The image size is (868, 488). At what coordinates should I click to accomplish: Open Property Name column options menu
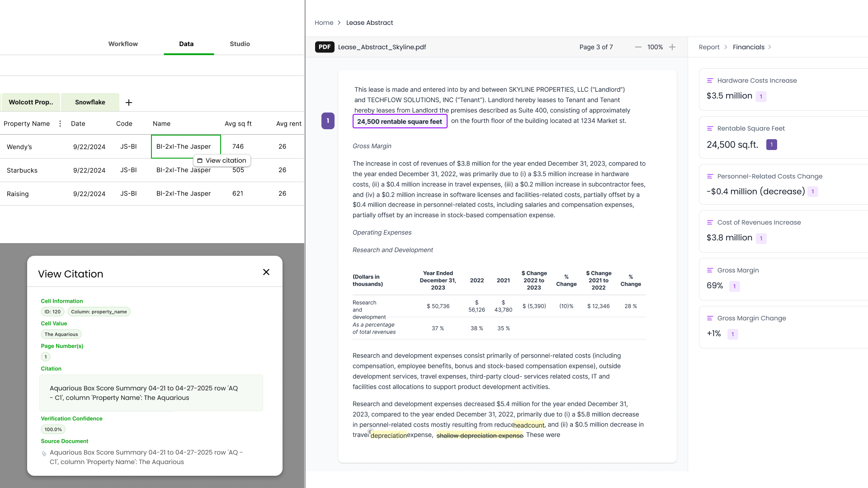[x=60, y=124]
